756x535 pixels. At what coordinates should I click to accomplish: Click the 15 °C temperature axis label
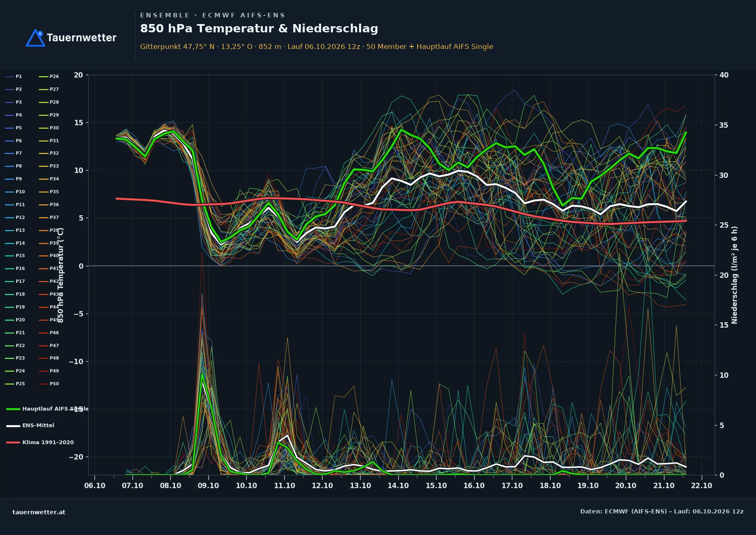pyautogui.click(x=78, y=123)
